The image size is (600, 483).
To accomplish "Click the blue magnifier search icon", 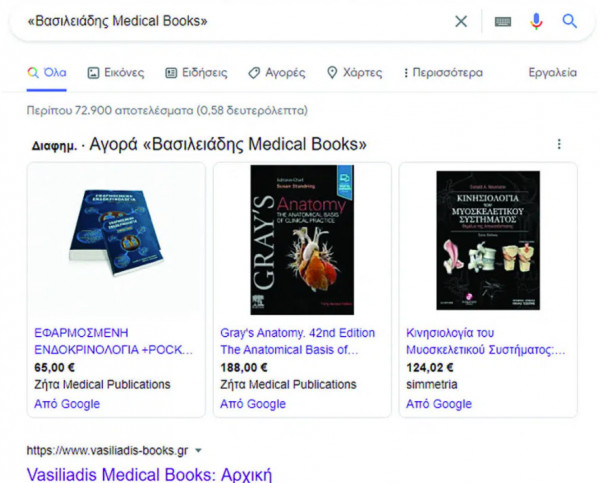I will click(x=570, y=21).
